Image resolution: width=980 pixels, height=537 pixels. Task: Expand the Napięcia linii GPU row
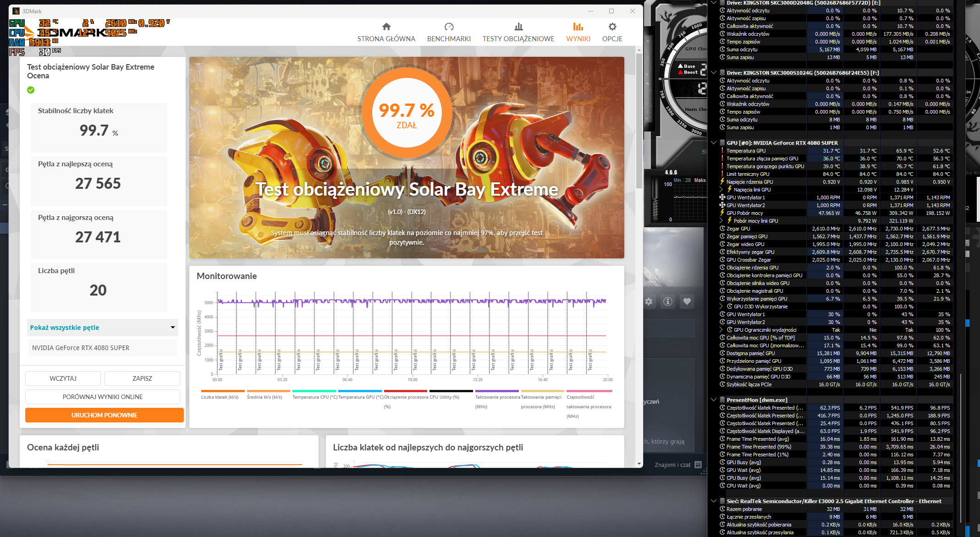(x=721, y=190)
